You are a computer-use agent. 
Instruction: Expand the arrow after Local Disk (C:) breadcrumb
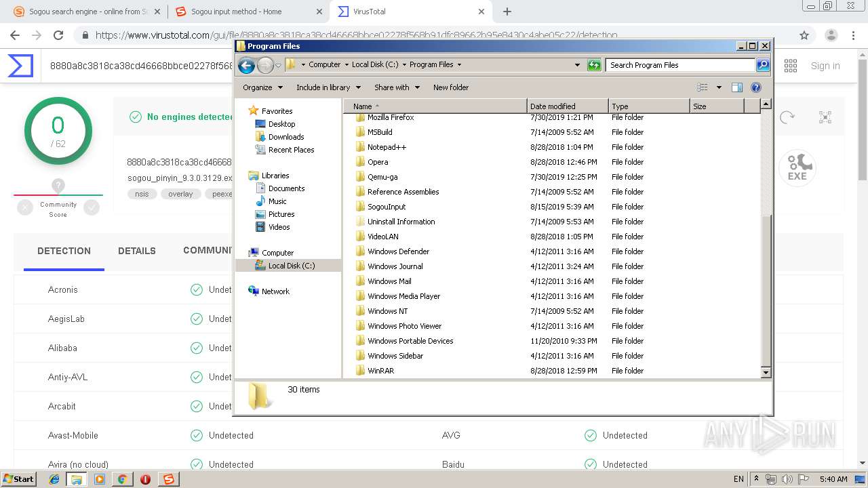404,65
